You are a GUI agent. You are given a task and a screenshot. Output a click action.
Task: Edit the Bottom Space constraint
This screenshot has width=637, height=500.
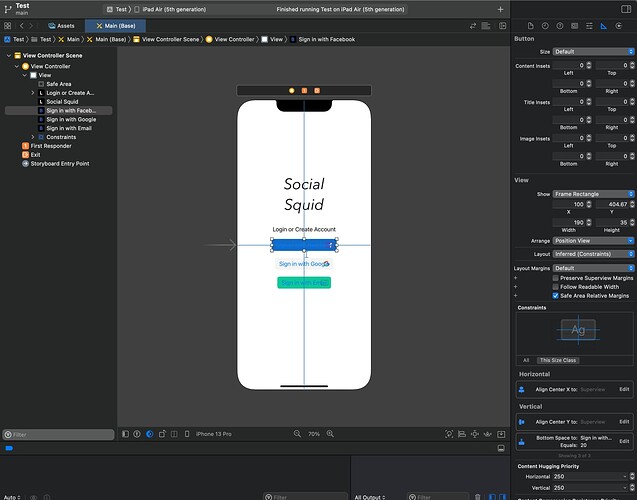point(624,441)
